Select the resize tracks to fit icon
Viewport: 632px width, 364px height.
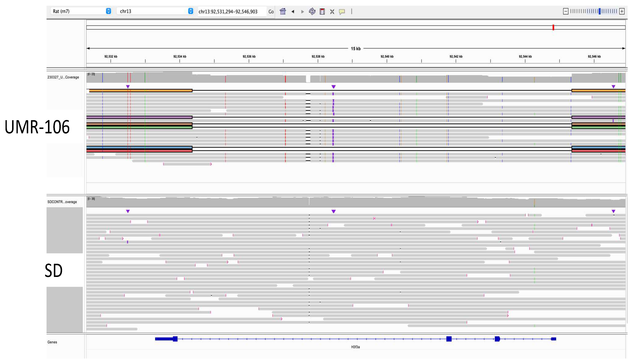click(332, 12)
